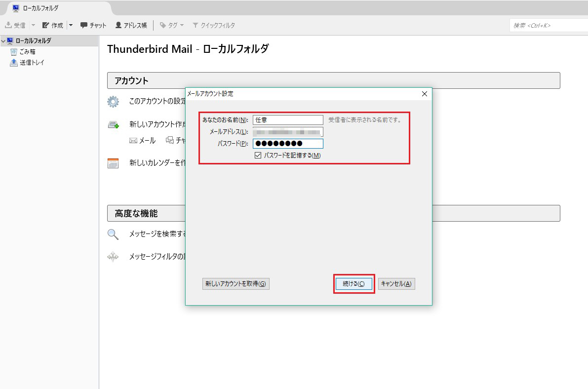Image resolution: width=588 pixels, height=389 pixels.
Task: Click the chat bubbles icon under new account
Action: (170, 140)
